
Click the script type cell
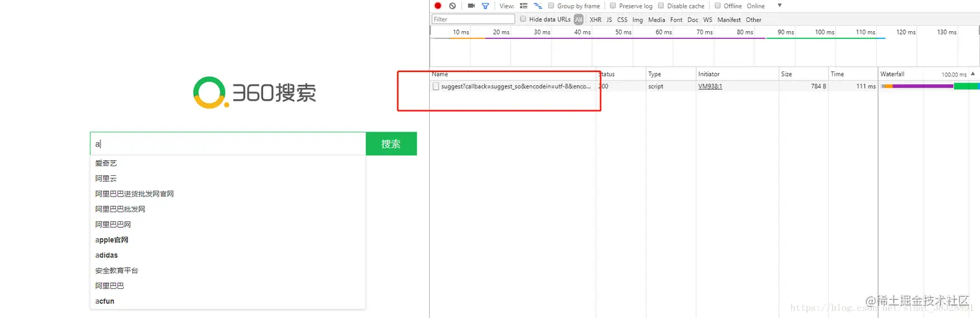(655, 86)
